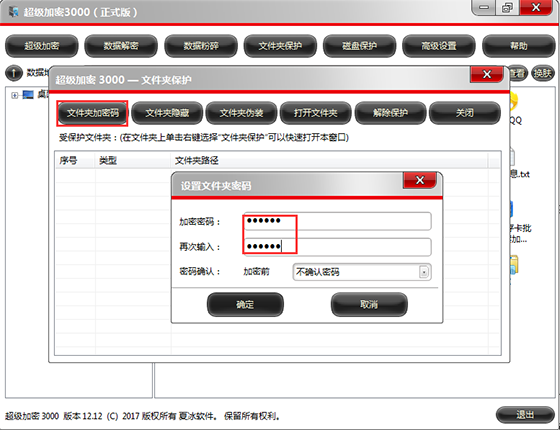Close the 文件夹保护 window

pyautogui.click(x=487, y=74)
